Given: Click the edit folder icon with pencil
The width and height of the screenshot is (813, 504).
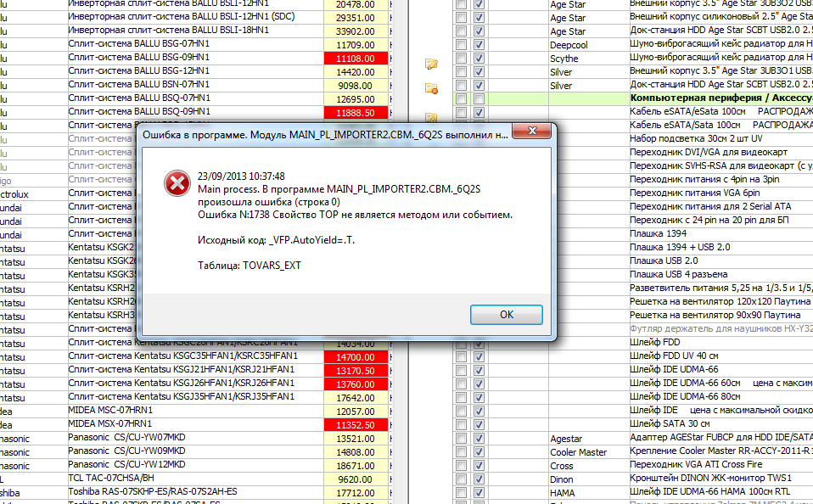Looking at the screenshot, I should pyautogui.click(x=431, y=64).
